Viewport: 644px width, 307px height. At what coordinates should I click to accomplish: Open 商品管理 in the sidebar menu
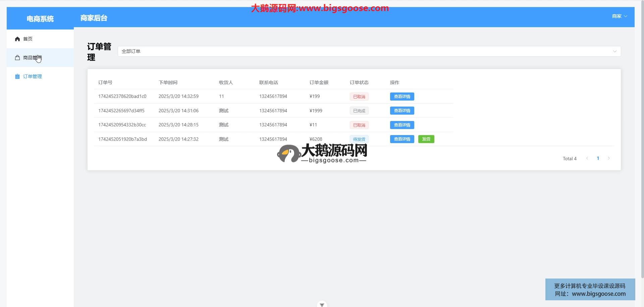32,58
